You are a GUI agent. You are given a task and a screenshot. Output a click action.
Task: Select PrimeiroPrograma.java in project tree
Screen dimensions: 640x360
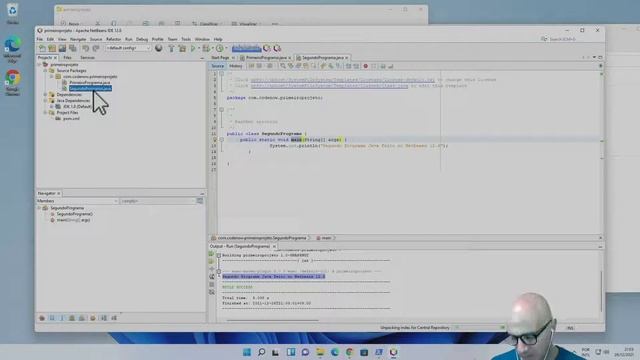89,82
